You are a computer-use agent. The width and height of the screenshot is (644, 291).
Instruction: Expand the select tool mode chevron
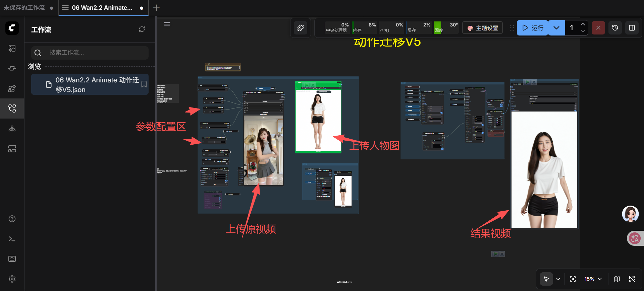(x=558, y=279)
